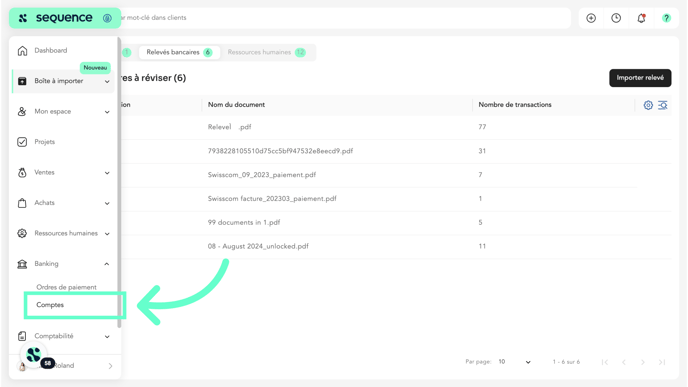The width and height of the screenshot is (688, 387).
Task: Open Projets in the sidebar
Action: pos(45,142)
